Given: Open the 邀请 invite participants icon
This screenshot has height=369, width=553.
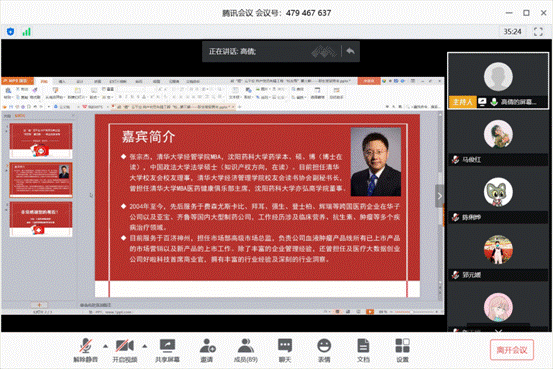Looking at the screenshot, I should click(x=207, y=350).
